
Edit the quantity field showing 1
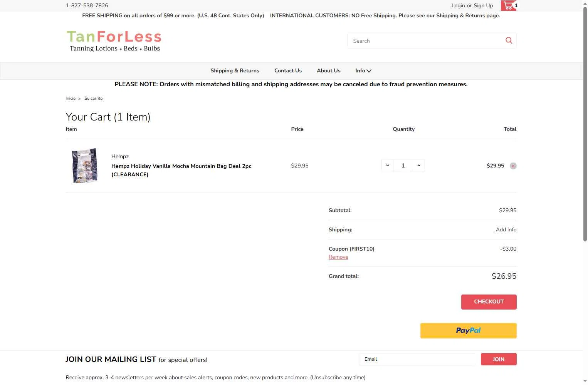[403, 166]
